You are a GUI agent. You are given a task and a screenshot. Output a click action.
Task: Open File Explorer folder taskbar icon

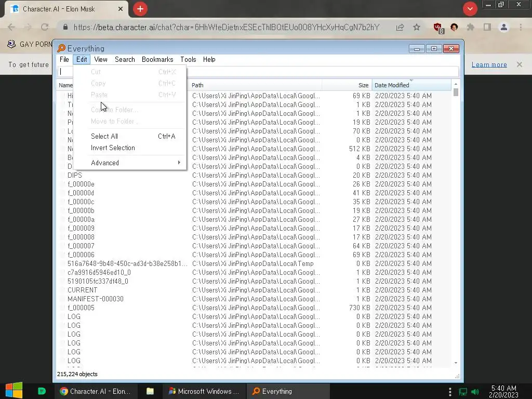[150, 391]
